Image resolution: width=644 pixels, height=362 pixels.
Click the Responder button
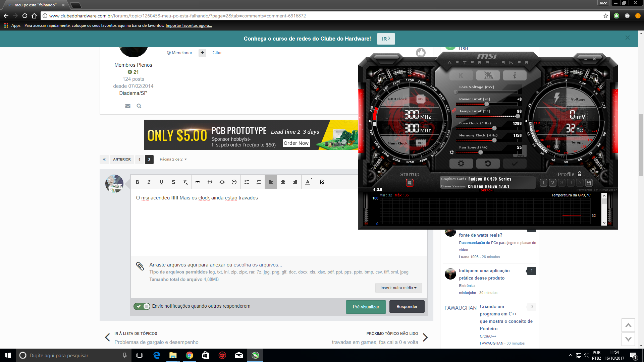click(407, 307)
